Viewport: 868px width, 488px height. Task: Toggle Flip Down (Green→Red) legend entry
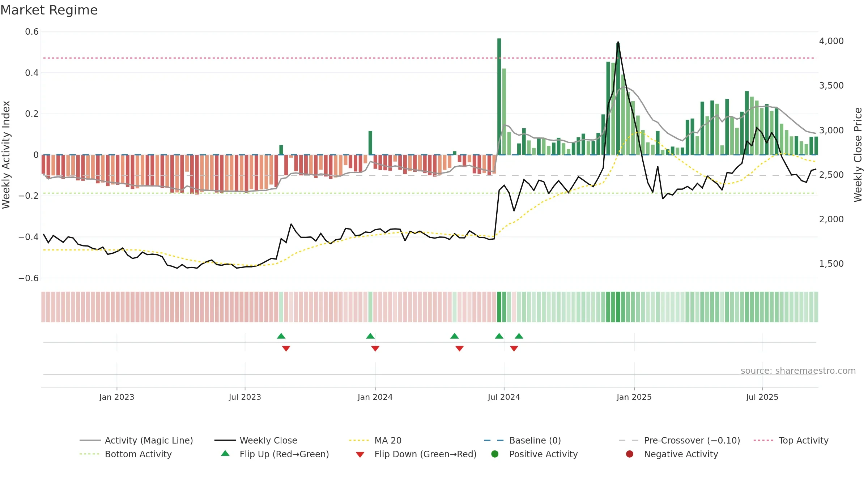click(416, 454)
